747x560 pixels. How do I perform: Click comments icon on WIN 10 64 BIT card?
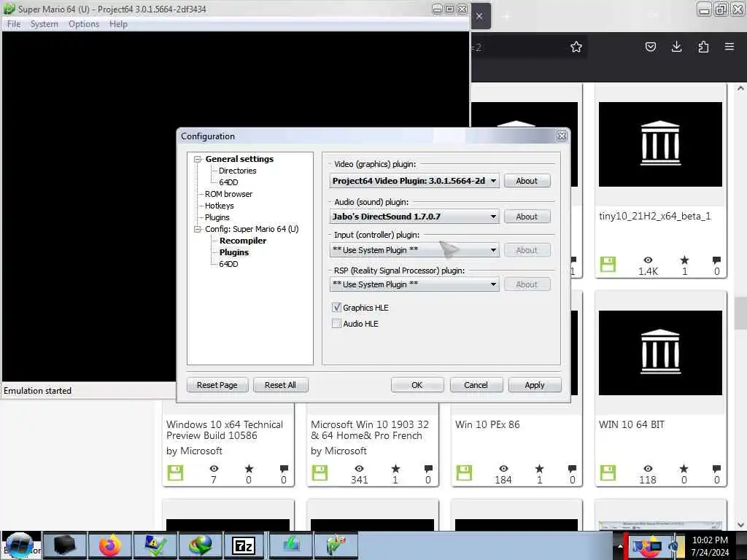pos(716,469)
